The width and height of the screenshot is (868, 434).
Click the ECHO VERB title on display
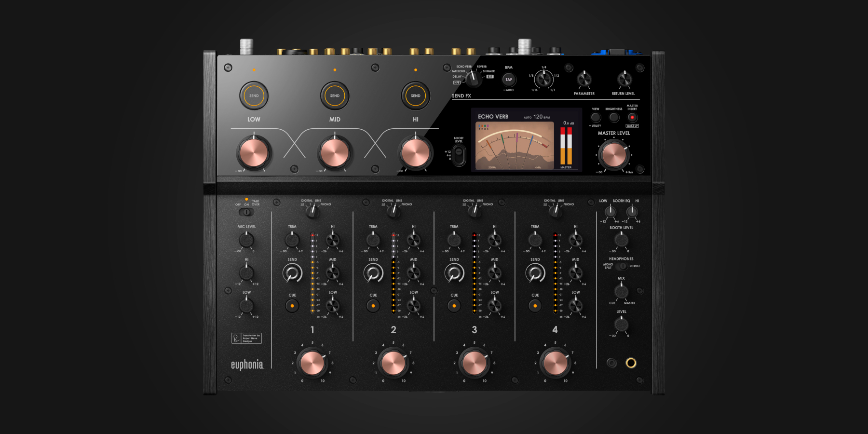tap(493, 117)
